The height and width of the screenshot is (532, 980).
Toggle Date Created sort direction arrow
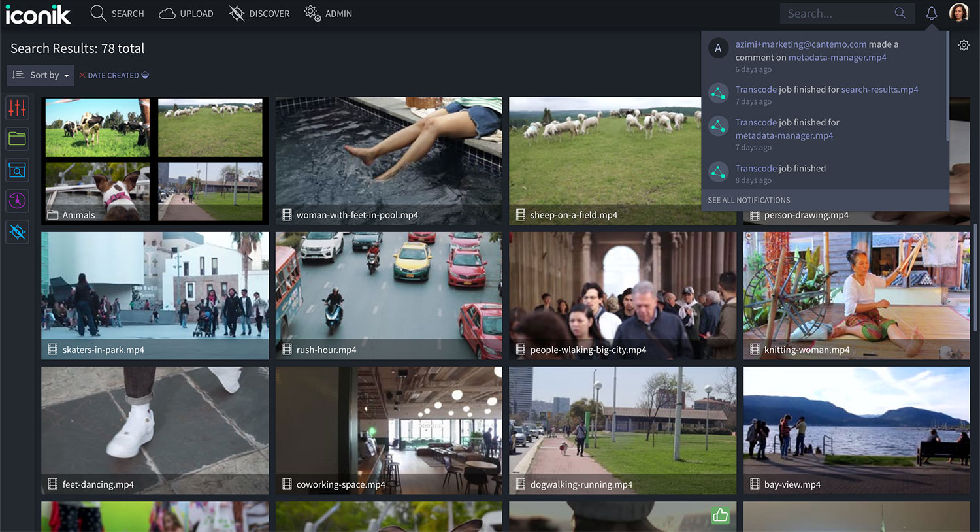pos(145,75)
